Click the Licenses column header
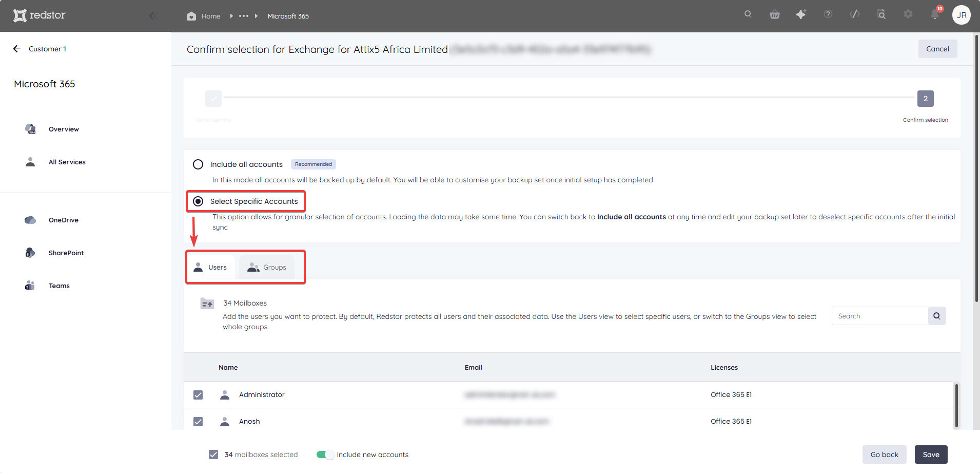This screenshot has width=980, height=473. coord(724,367)
